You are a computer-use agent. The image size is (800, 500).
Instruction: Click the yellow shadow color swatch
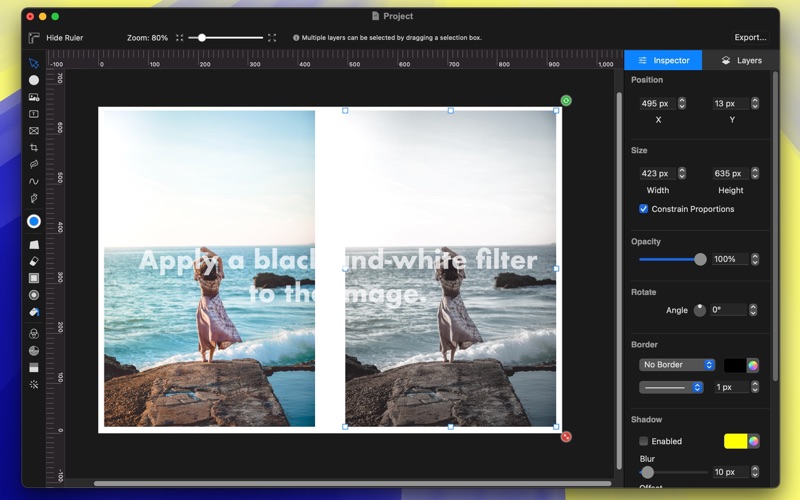coord(735,441)
